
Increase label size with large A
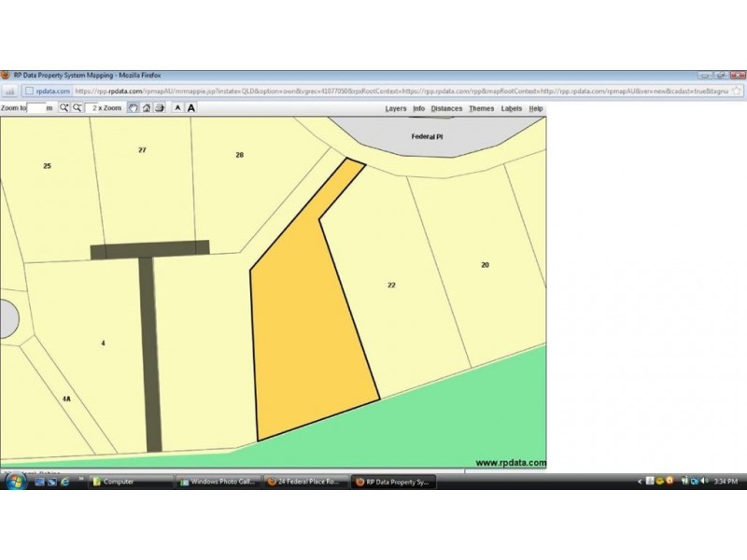[191, 108]
